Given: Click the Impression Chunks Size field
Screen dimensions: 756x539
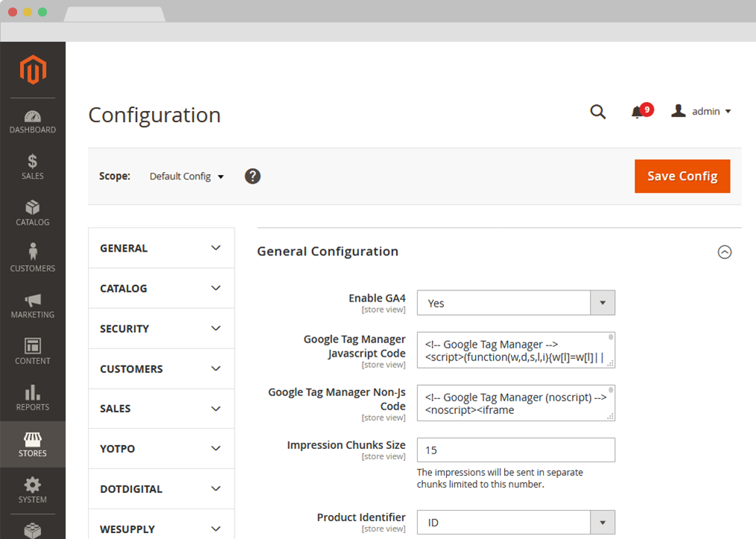Looking at the screenshot, I should pyautogui.click(x=515, y=450).
